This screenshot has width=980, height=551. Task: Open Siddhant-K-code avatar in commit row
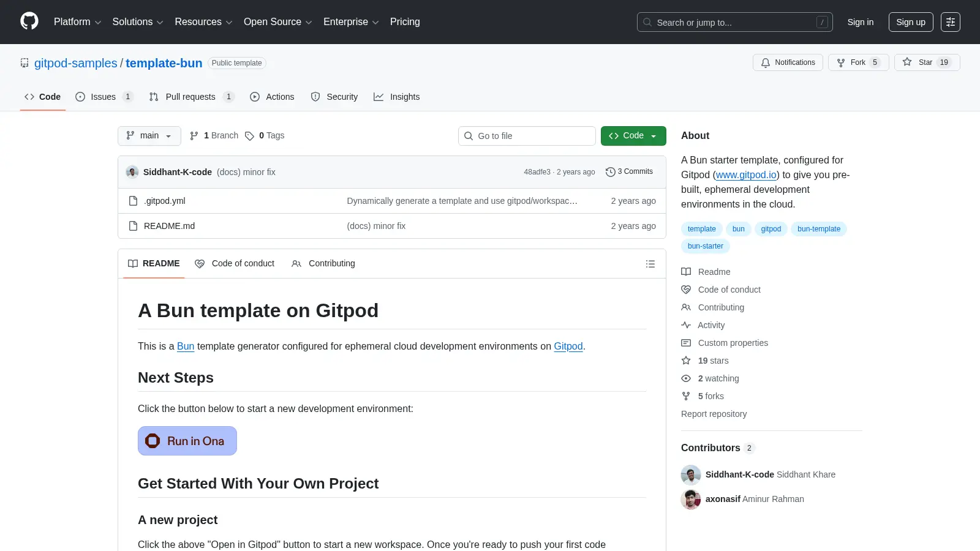(x=132, y=172)
